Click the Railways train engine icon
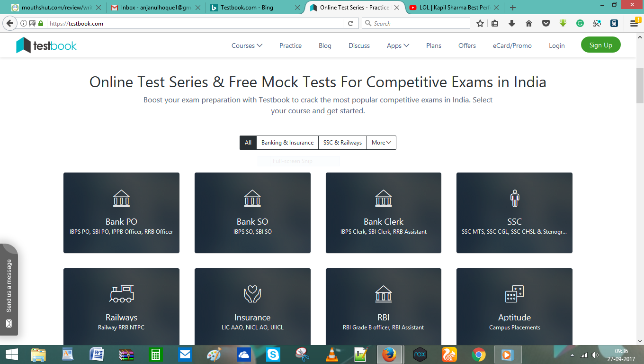The image size is (644, 364). tap(121, 294)
